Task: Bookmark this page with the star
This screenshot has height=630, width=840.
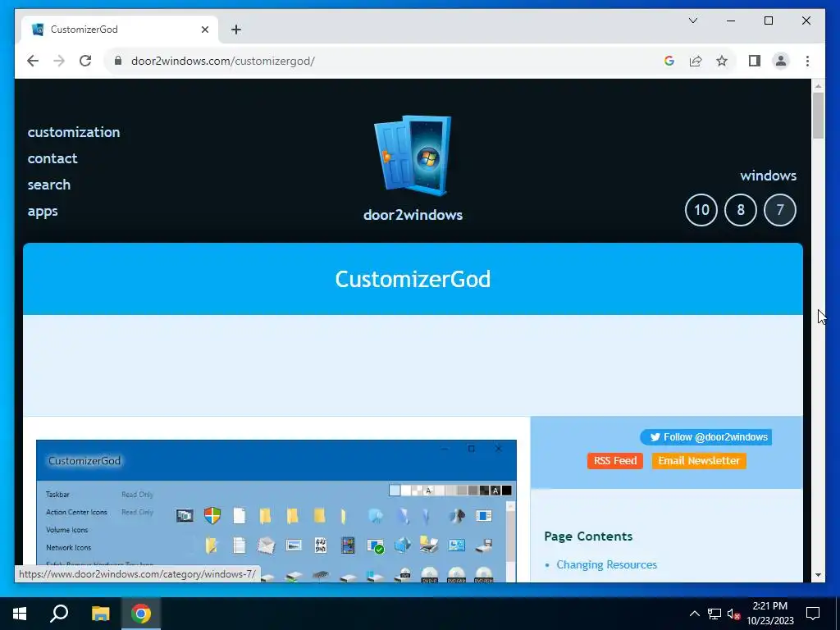Action: pos(722,61)
